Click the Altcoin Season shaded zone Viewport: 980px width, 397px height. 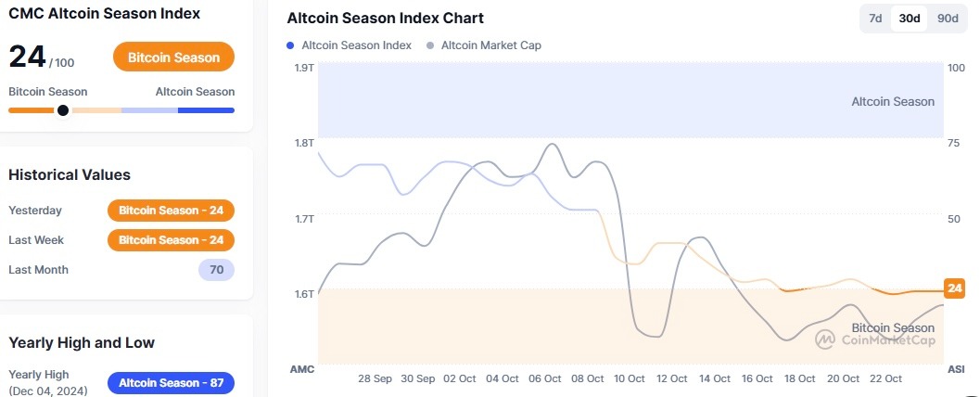(630, 100)
